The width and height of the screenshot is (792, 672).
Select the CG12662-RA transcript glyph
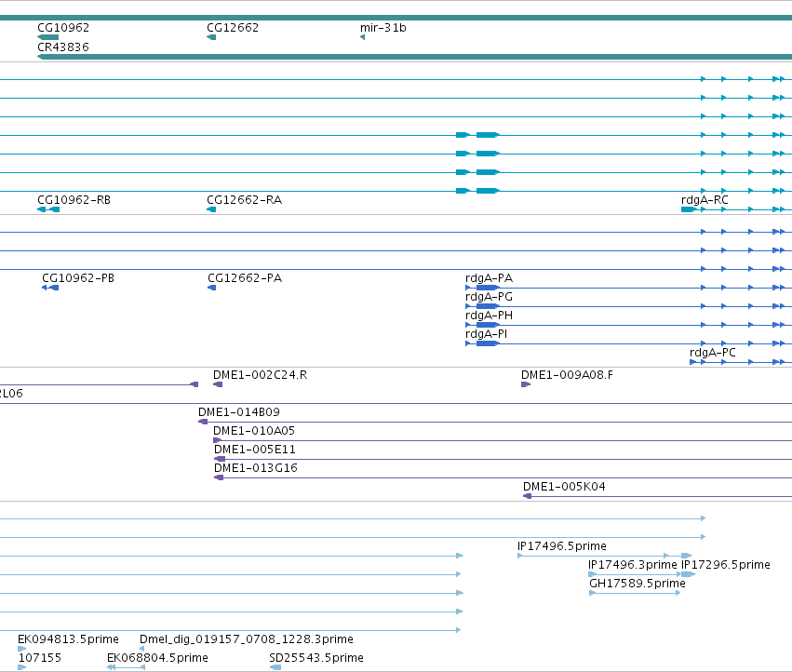[211, 209]
